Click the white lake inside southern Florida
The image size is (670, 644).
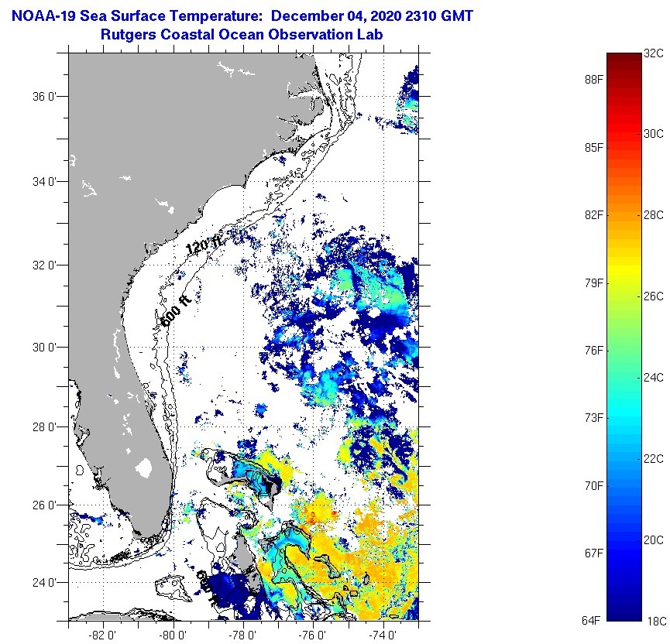pos(144,468)
